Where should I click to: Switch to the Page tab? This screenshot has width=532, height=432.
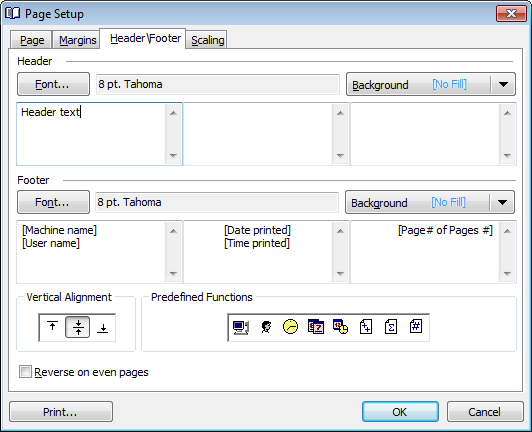tap(32, 40)
